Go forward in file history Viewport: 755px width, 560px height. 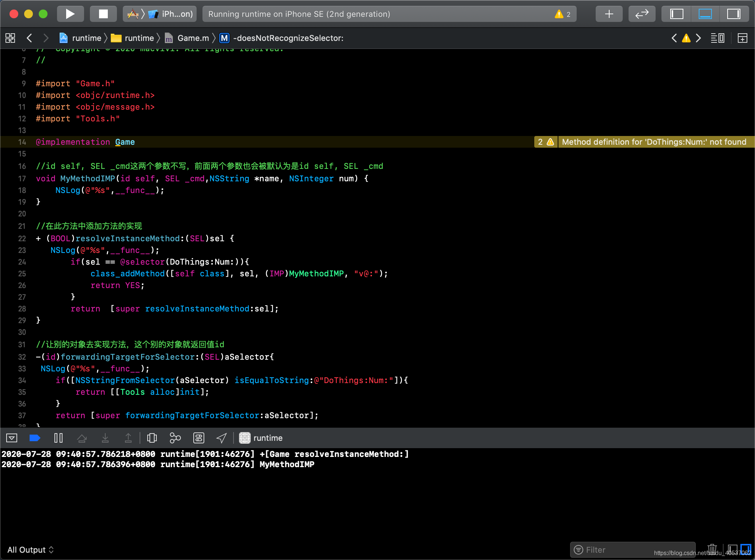[46, 38]
